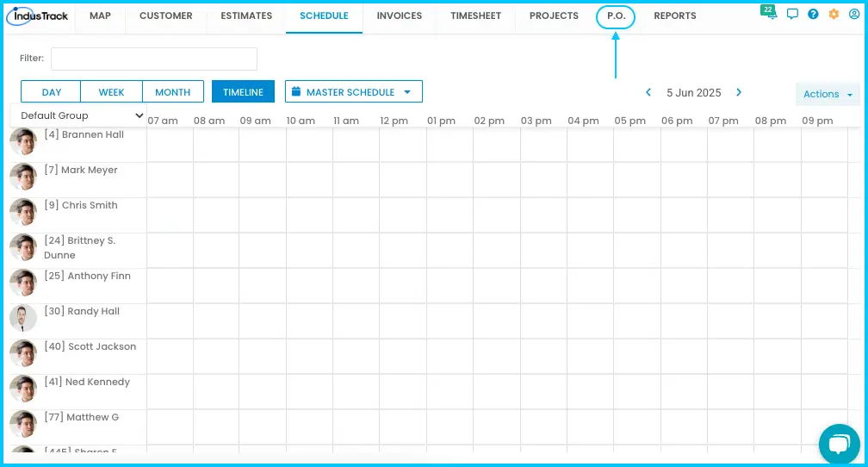Expand the MASTER SCHEDULE dropdown
This screenshot has width=868, height=467.
click(354, 92)
